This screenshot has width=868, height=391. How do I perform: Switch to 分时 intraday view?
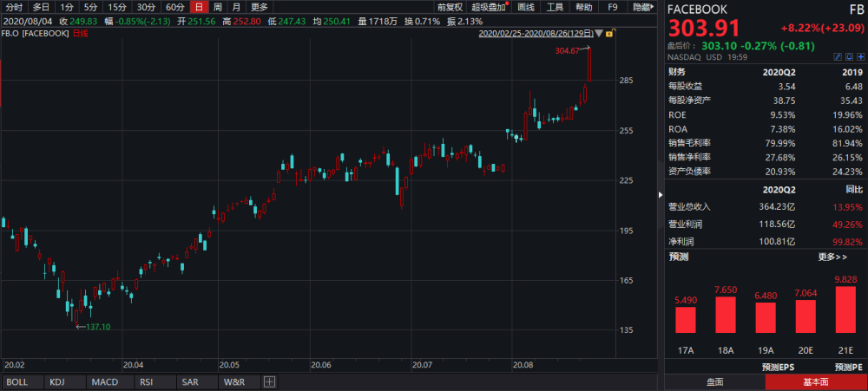pos(15,7)
